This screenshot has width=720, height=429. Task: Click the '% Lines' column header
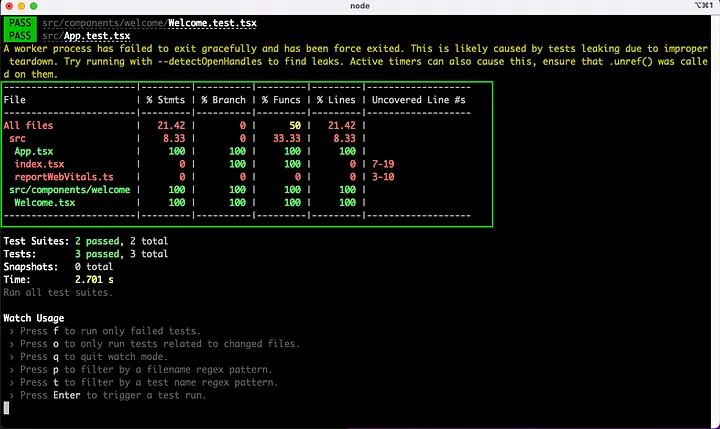pyautogui.click(x=336, y=100)
